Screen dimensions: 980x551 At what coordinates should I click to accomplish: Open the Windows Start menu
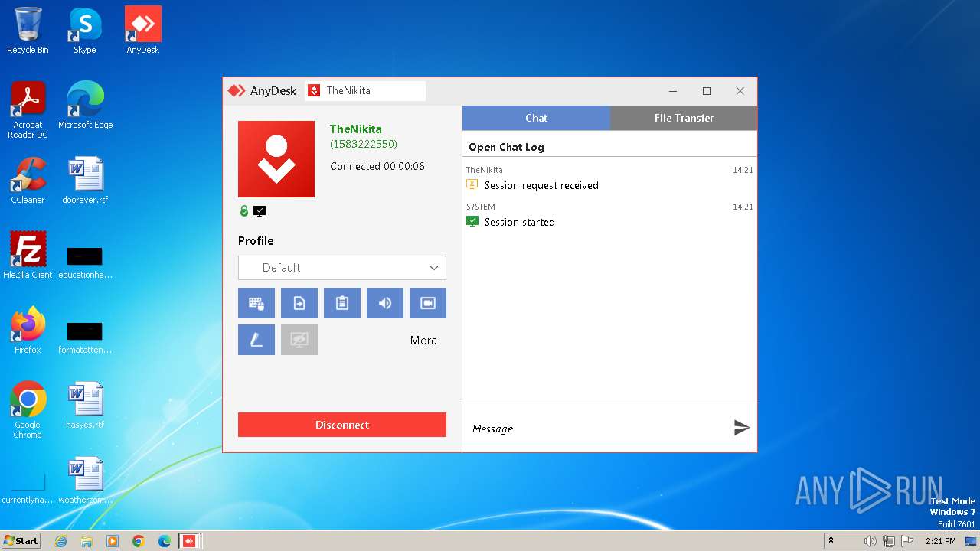[x=21, y=540]
